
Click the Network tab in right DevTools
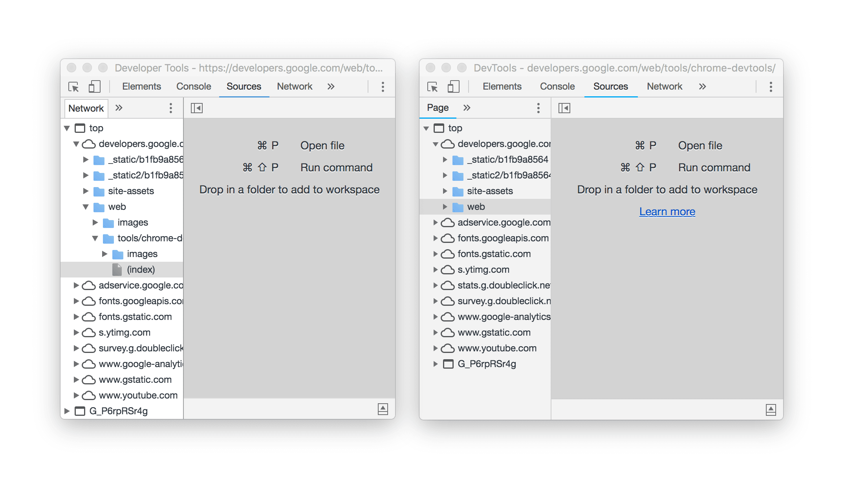point(664,86)
